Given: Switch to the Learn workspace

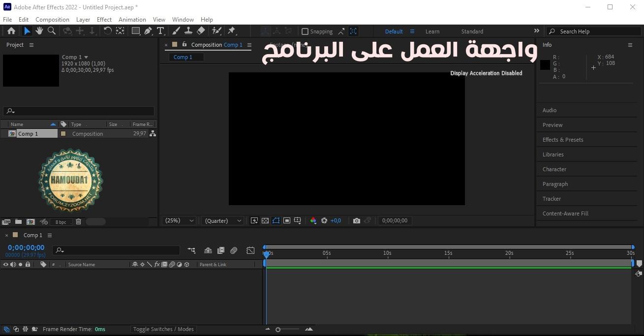Looking at the screenshot, I should (432, 31).
